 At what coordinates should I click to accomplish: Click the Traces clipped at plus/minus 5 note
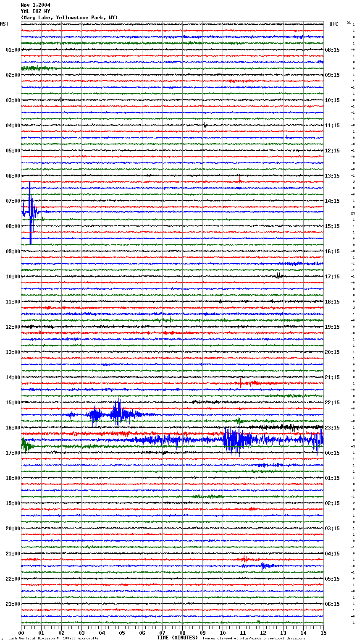pos(254,638)
